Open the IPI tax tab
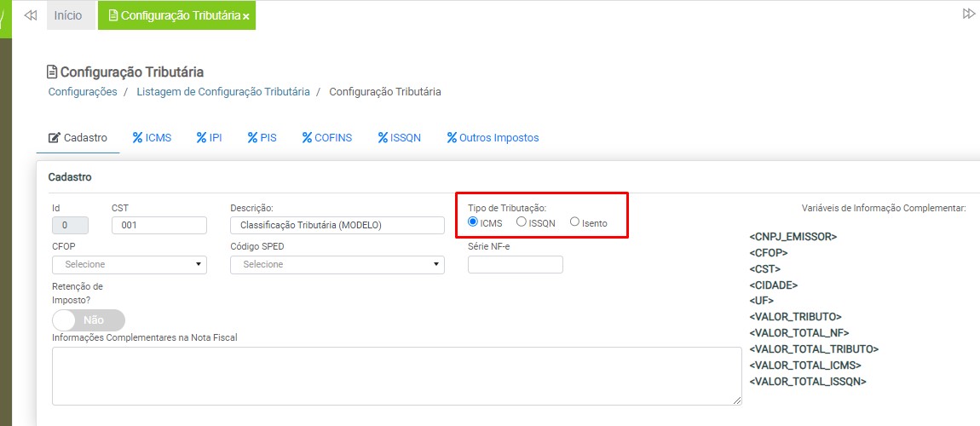980x426 pixels. 209,137
